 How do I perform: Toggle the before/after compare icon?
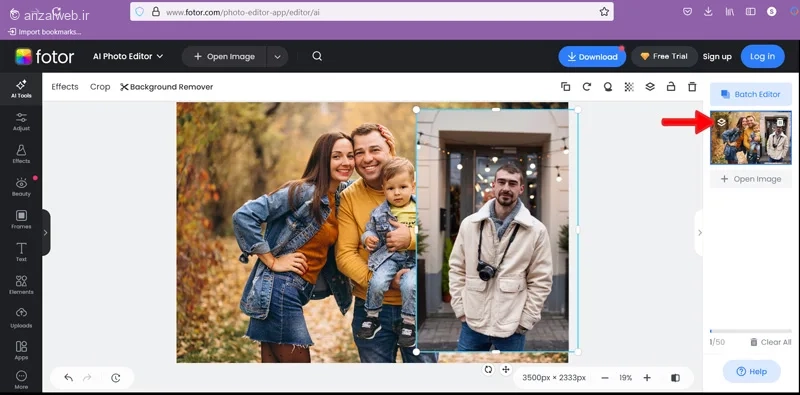click(x=676, y=378)
